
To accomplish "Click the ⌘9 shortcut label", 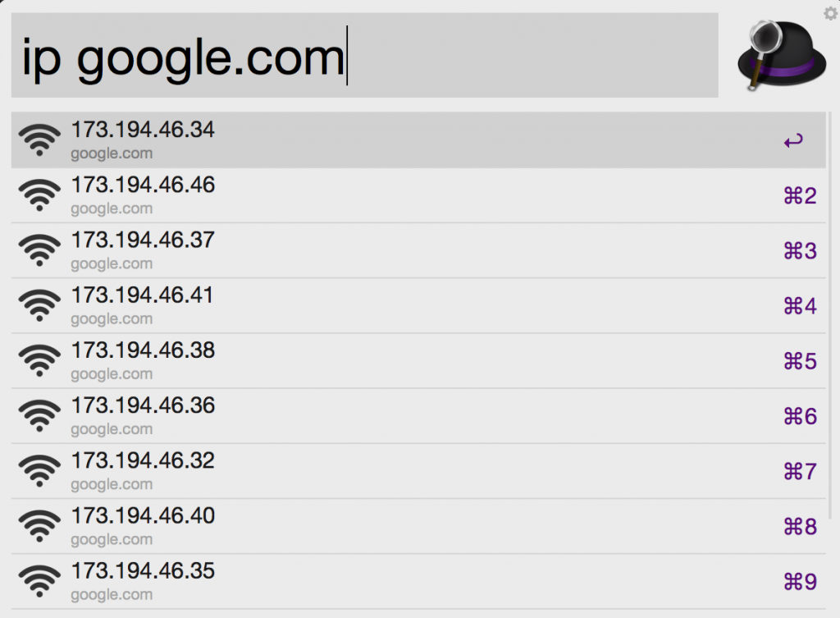I will (801, 582).
